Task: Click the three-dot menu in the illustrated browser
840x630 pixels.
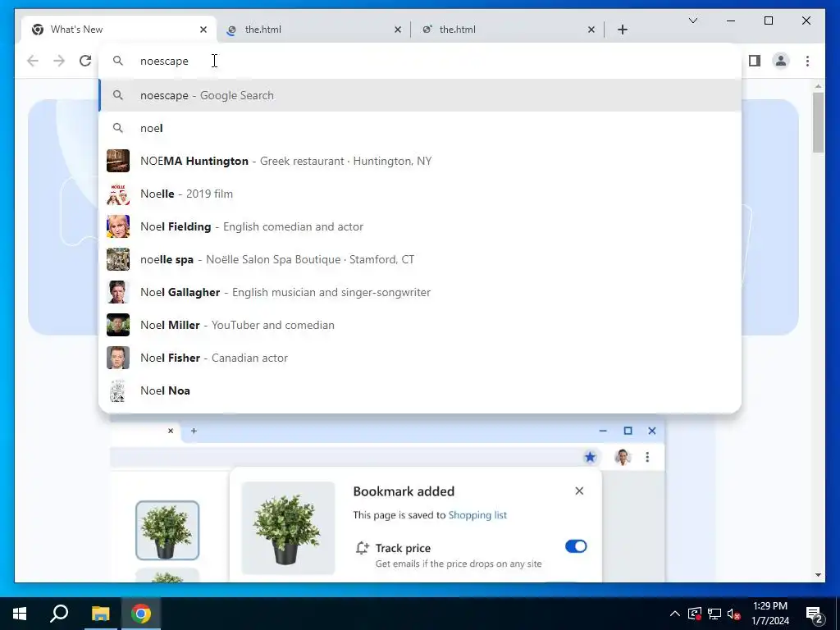Action: click(x=647, y=457)
